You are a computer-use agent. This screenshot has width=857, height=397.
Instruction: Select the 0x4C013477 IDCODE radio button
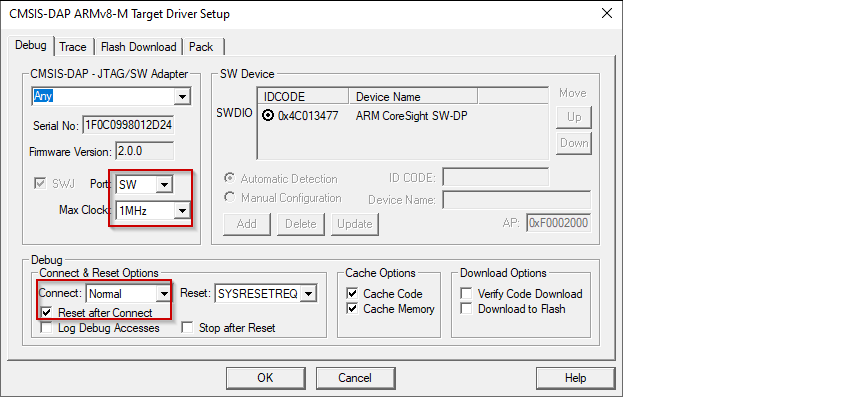tap(268, 116)
